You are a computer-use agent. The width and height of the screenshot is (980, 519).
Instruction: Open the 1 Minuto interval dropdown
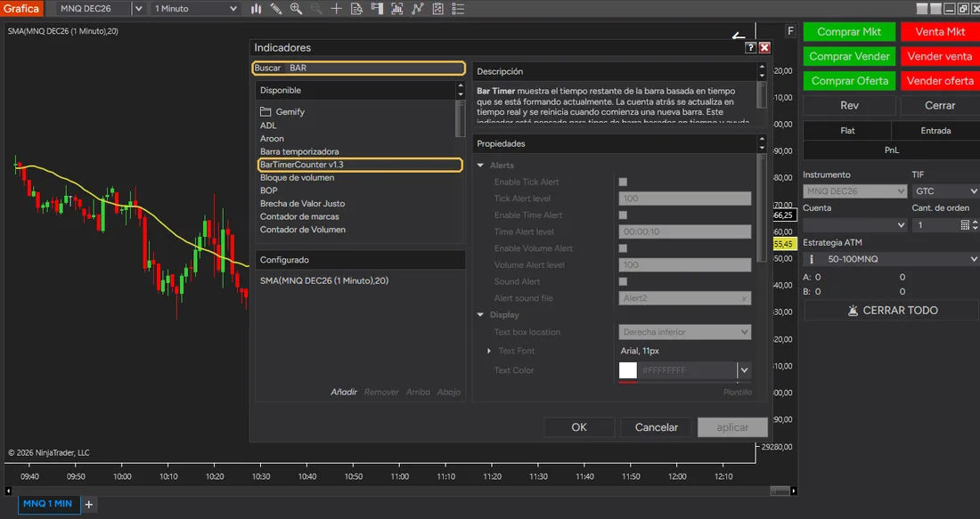196,9
